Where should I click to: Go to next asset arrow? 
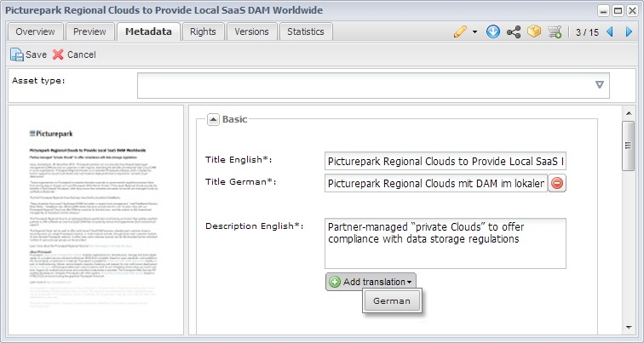(x=629, y=31)
